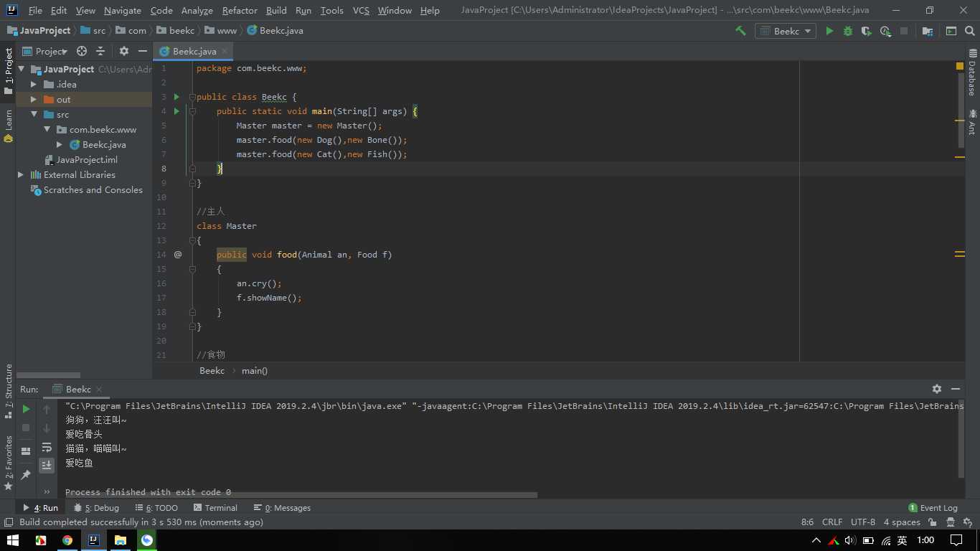Open the Event Log
The image size is (980, 551).
tap(933, 508)
